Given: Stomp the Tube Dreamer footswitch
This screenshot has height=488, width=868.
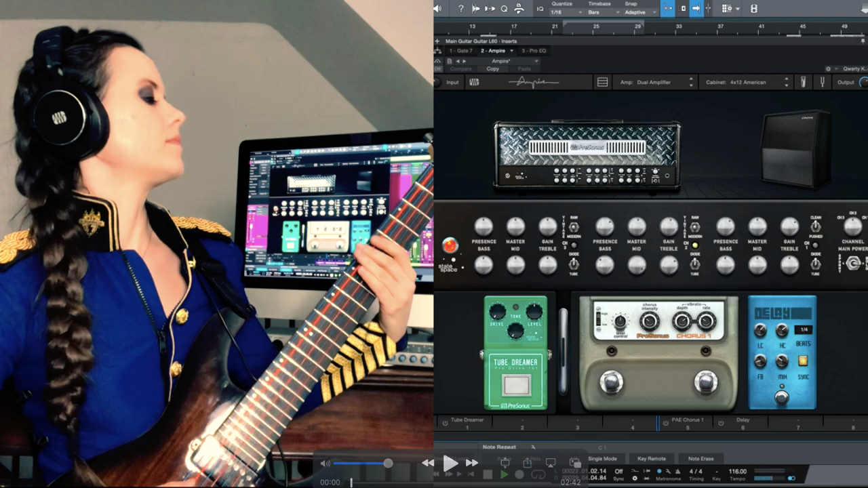Looking at the screenshot, I should pyautogui.click(x=516, y=385).
